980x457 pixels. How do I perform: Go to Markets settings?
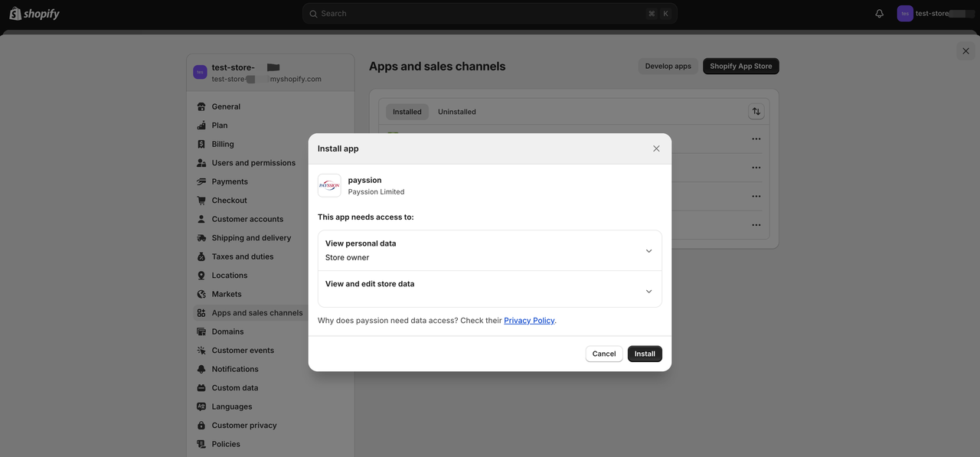pos(227,293)
